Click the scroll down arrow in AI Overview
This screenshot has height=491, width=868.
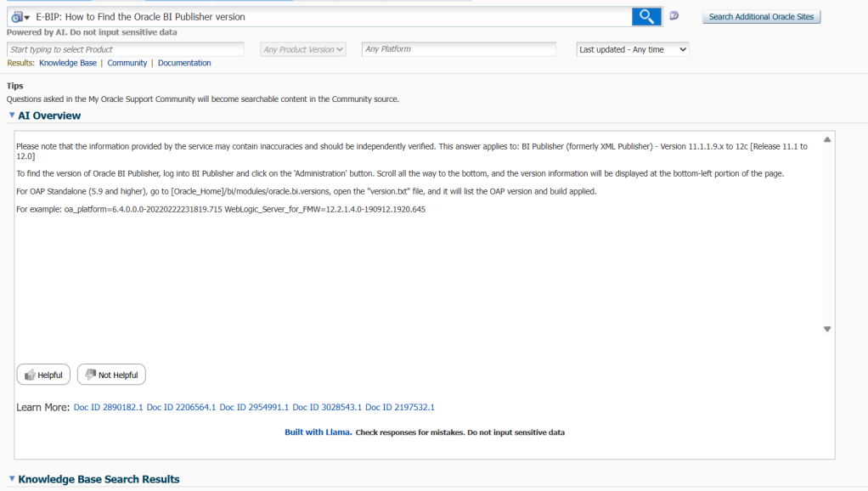[827, 329]
